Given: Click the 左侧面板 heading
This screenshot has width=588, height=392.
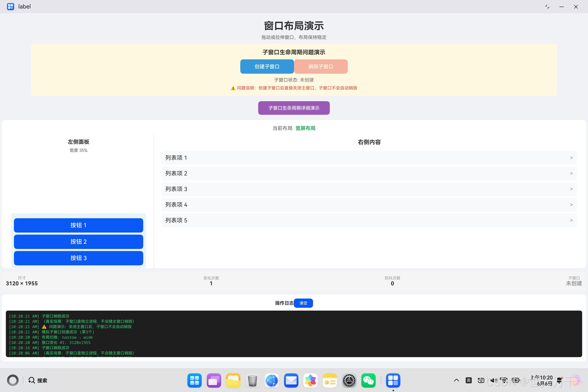Looking at the screenshot, I should [x=79, y=142].
